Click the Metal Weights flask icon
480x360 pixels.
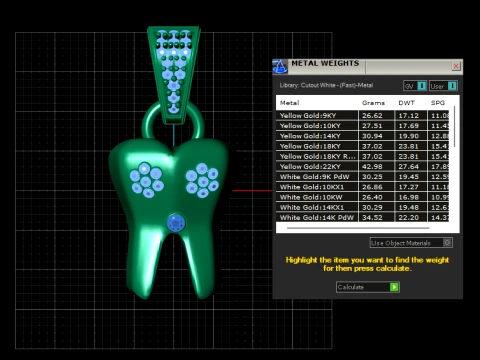(280, 66)
